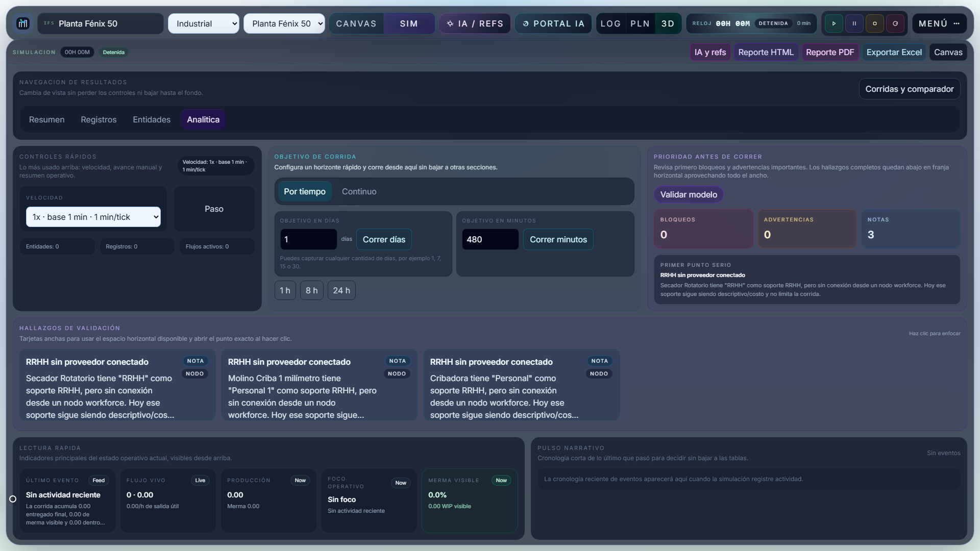Image resolution: width=980 pixels, height=551 pixels.
Task: Click Correr días
Action: (x=384, y=239)
